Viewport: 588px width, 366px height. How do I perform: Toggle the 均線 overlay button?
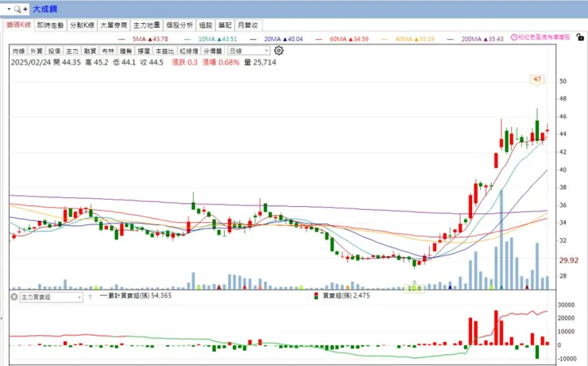18,51
